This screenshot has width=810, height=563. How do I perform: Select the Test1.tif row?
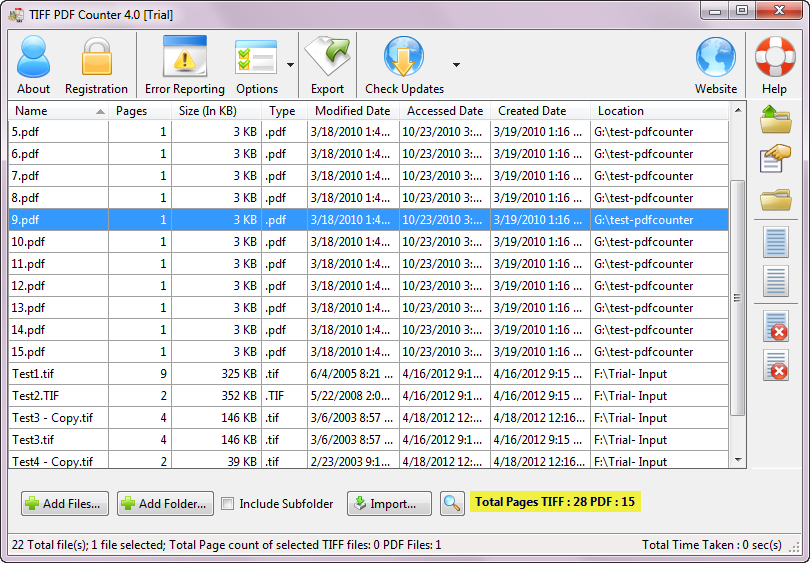(368, 373)
